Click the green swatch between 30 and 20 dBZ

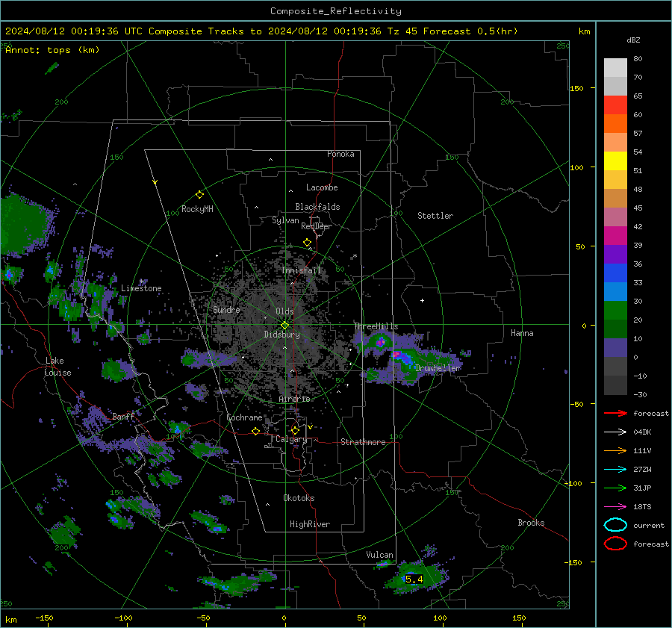point(615,310)
